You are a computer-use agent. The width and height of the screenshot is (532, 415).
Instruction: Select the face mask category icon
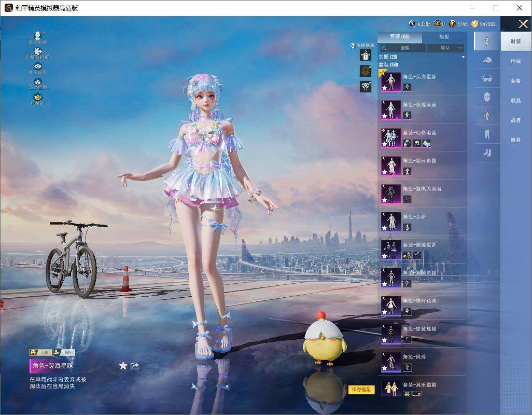click(487, 97)
